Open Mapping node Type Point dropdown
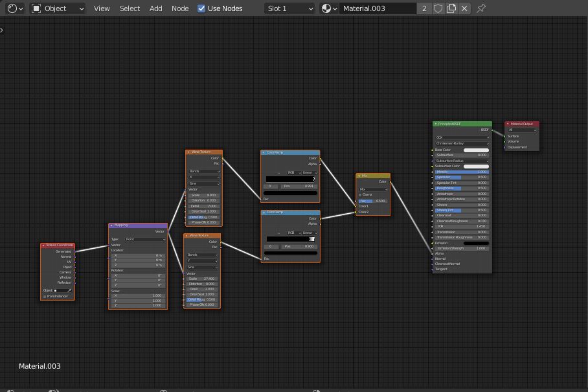 coord(145,239)
